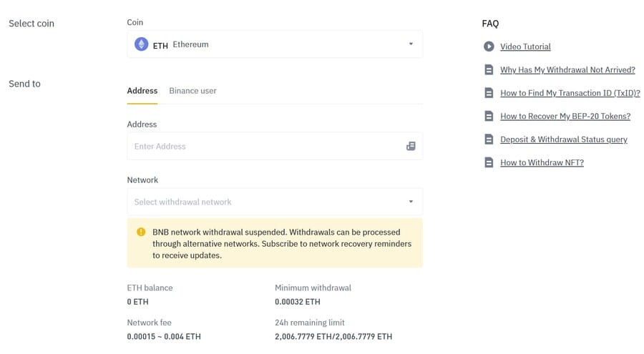Open the ETH Ethereum coin dropdown
The image size is (644, 354).
coord(275,44)
